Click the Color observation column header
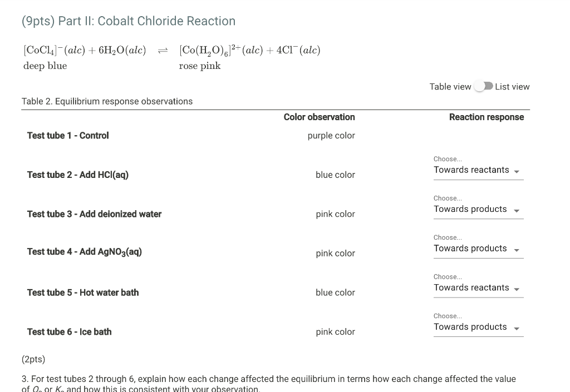Image resolution: width=570 pixels, height=392 pixels. click(x=319, y=117)
